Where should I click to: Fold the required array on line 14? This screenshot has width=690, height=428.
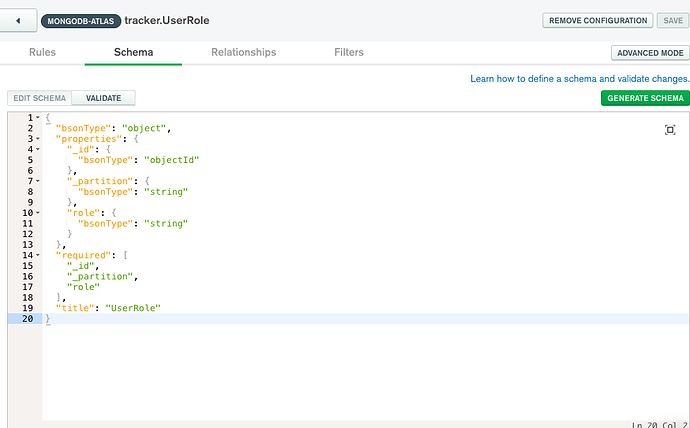[37, 255]
